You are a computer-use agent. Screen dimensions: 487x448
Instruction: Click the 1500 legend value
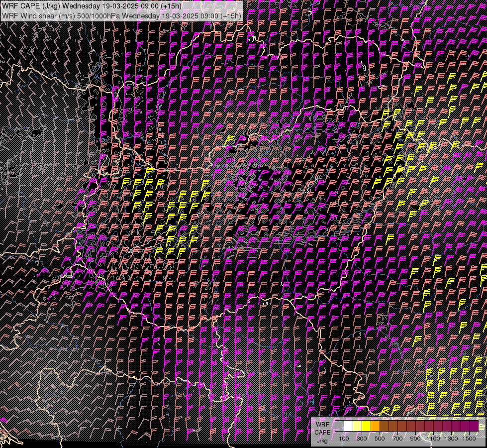coord(469,439)
